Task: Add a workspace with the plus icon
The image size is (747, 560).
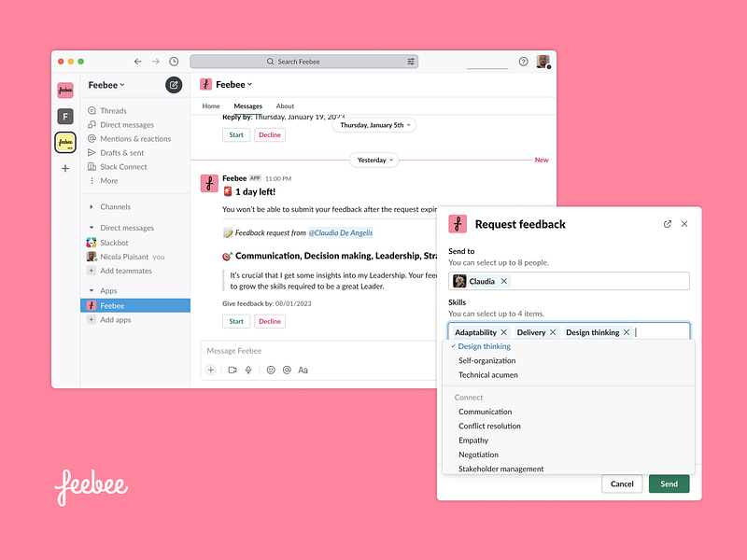Action: point(65,168)
